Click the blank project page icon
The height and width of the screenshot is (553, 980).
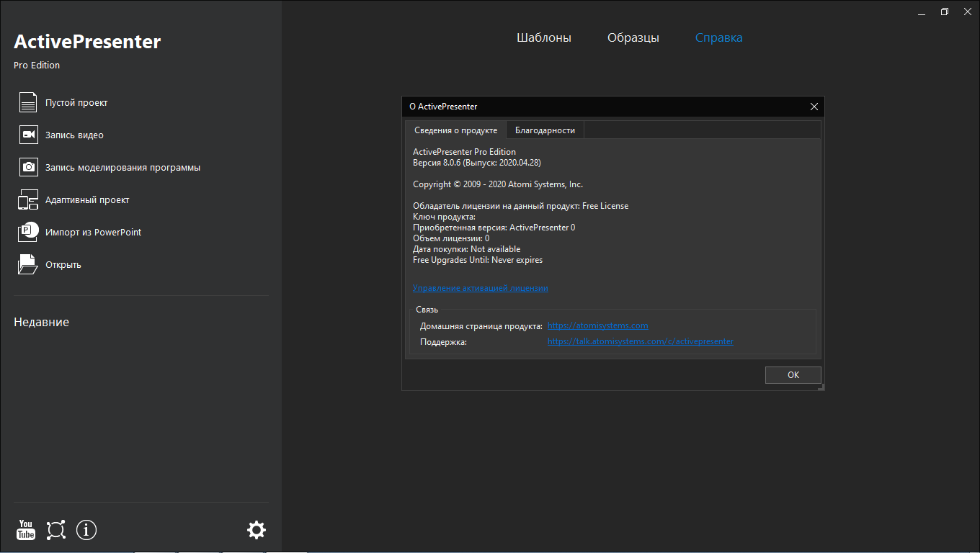pyautogui.click(x=28, y=102)
